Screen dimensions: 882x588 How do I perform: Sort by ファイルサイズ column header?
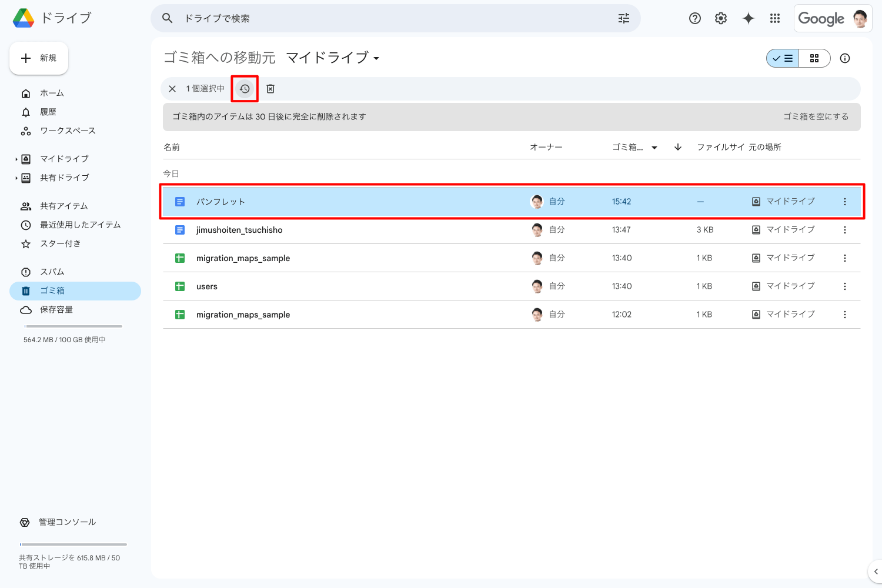click(x=721, y=147)
